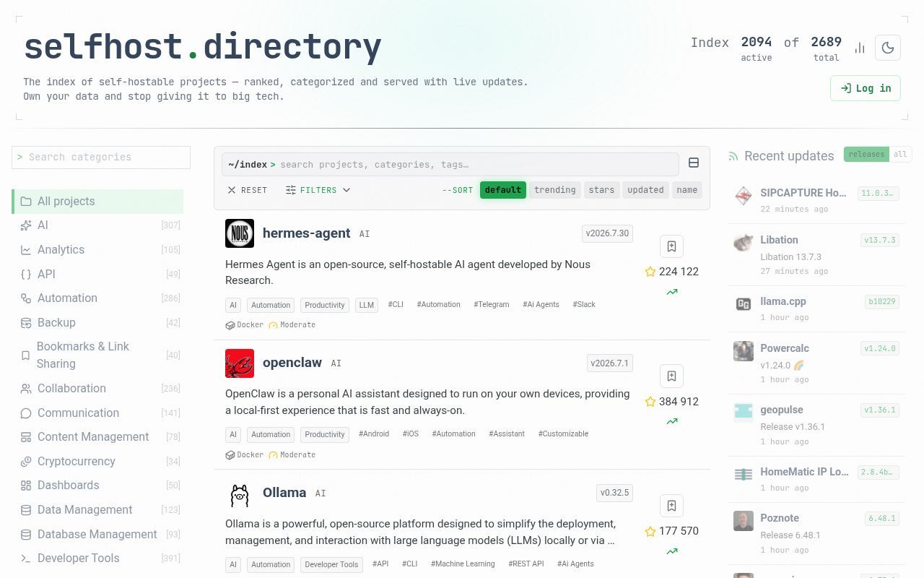Click the Ollama llama logo
The width and height of the screenshot is (924, 578).
click(x=240, y=493)
